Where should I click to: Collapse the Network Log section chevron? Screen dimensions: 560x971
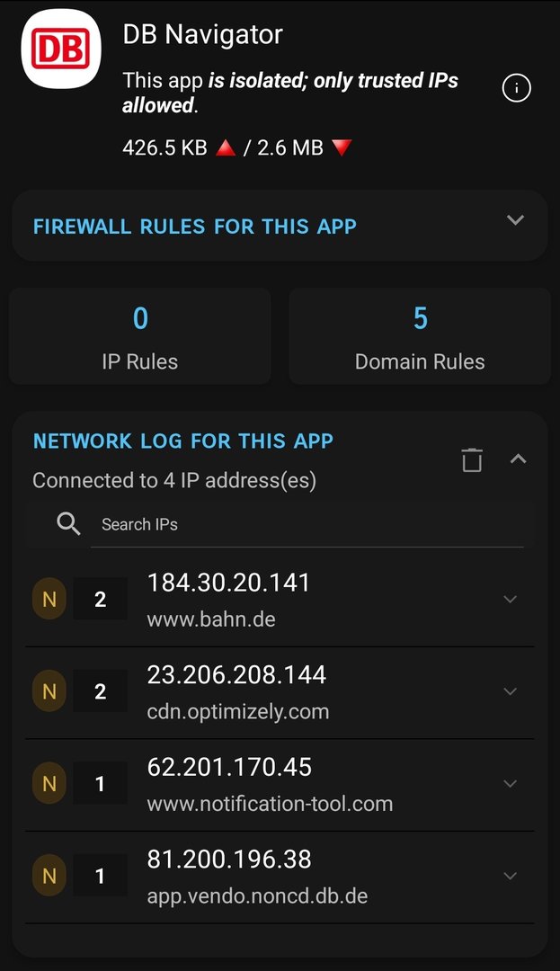[x=518, y=459]
